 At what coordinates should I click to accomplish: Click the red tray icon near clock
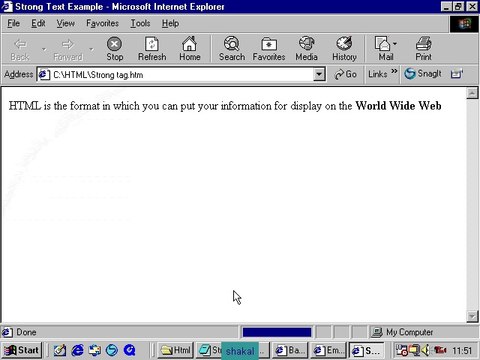coord(440,350)
